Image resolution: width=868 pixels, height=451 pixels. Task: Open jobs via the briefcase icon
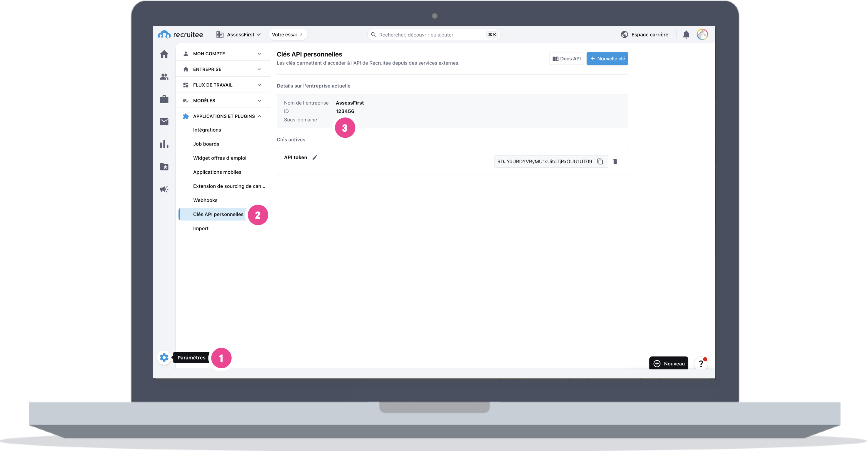pyautogui.click(x=164, y=100)
